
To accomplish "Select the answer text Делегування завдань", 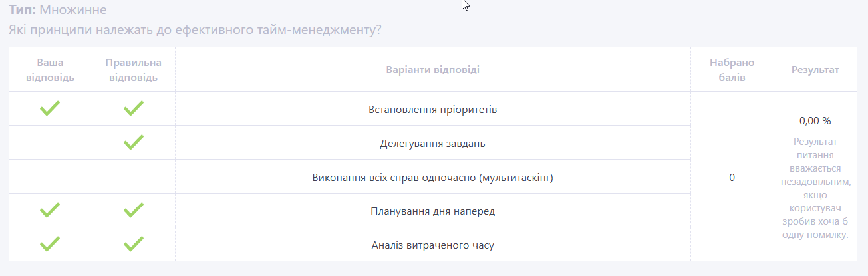I will (432, 144).
